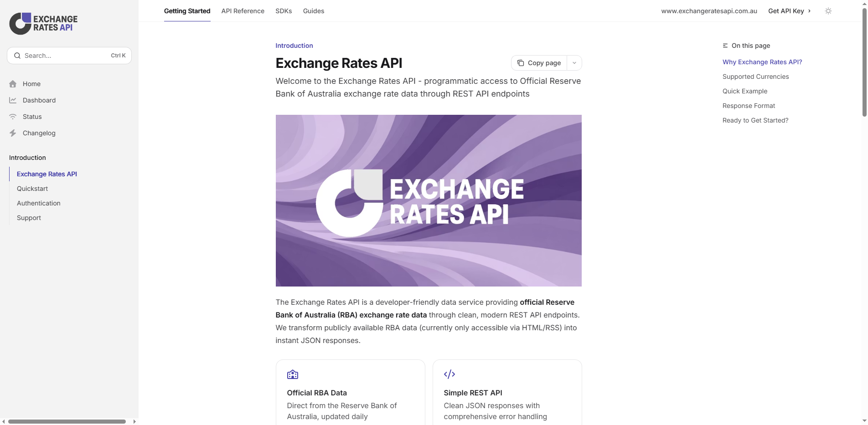Click the Simple REST API code icon
Viewport: 868px width, 425px height.
(449, 374)
